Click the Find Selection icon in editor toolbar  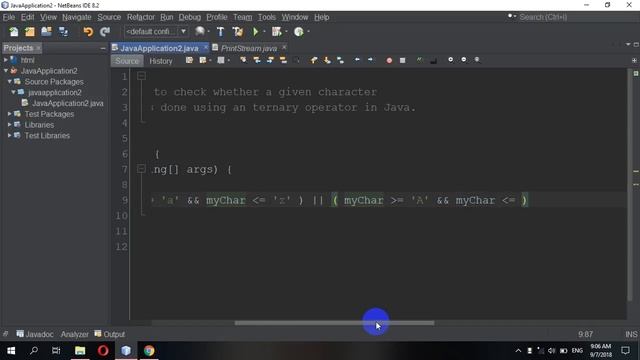pos(243,60)
